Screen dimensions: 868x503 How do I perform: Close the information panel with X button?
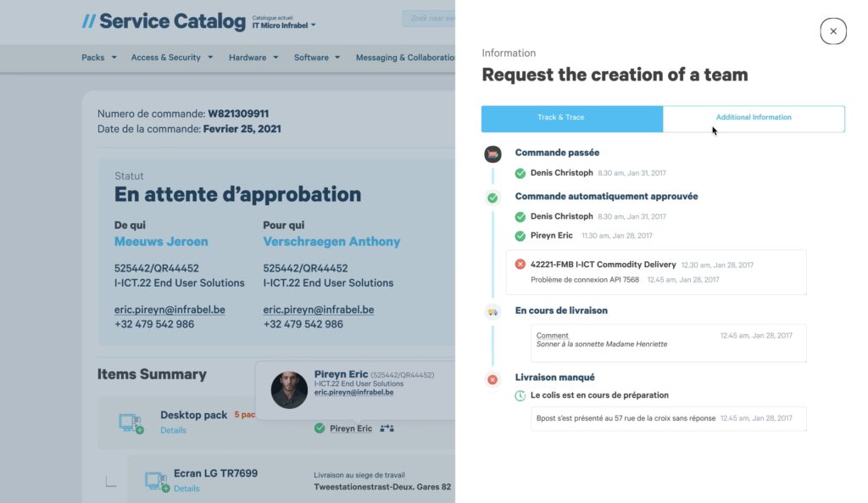(833, 31)
